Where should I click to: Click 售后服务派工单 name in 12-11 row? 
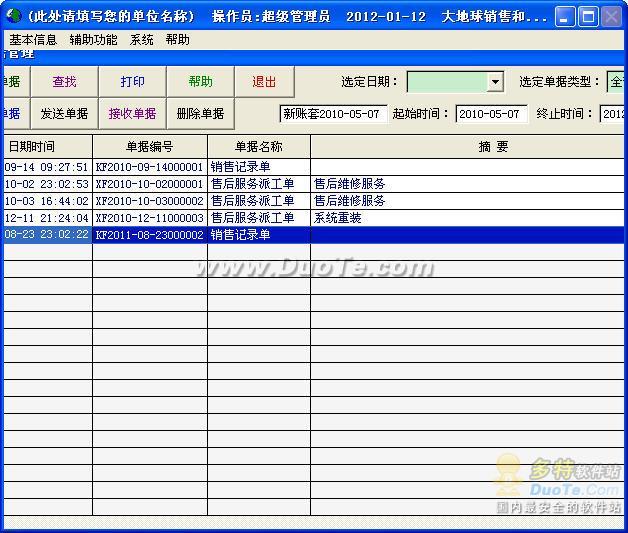[x=259, y=218]
